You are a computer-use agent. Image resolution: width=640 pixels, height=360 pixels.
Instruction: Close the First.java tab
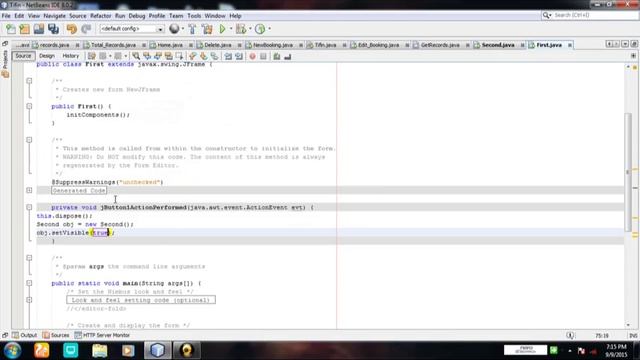570,45
